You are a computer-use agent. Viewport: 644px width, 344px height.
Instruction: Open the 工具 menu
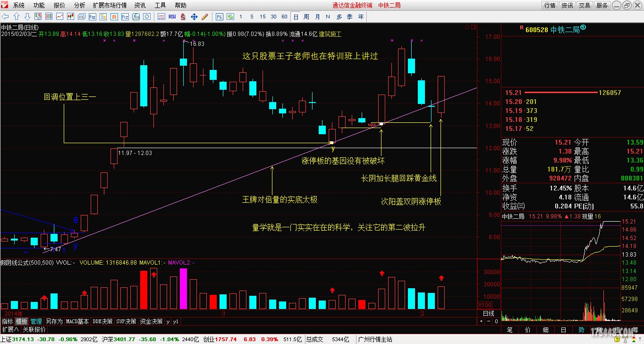(x=160, y=5)
